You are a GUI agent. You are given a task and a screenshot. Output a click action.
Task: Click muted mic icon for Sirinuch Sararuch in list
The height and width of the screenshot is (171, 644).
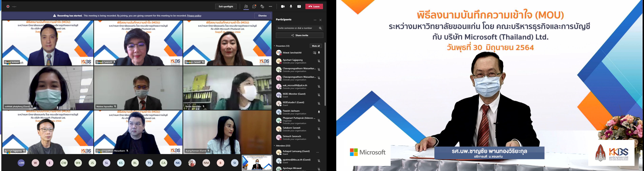coord(319,137)
